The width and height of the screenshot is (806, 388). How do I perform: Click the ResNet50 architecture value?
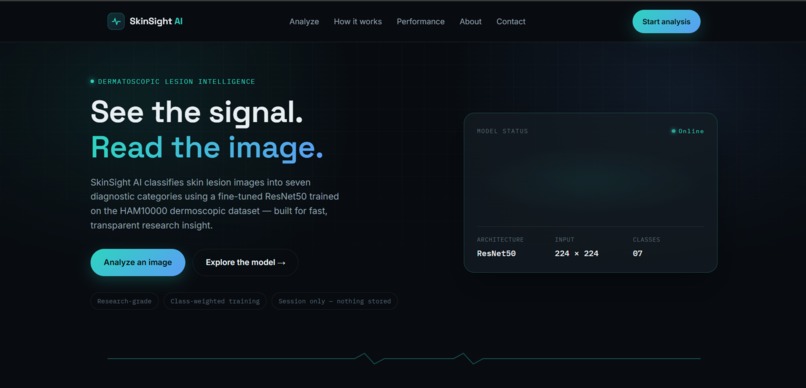[x=496, y=253]
